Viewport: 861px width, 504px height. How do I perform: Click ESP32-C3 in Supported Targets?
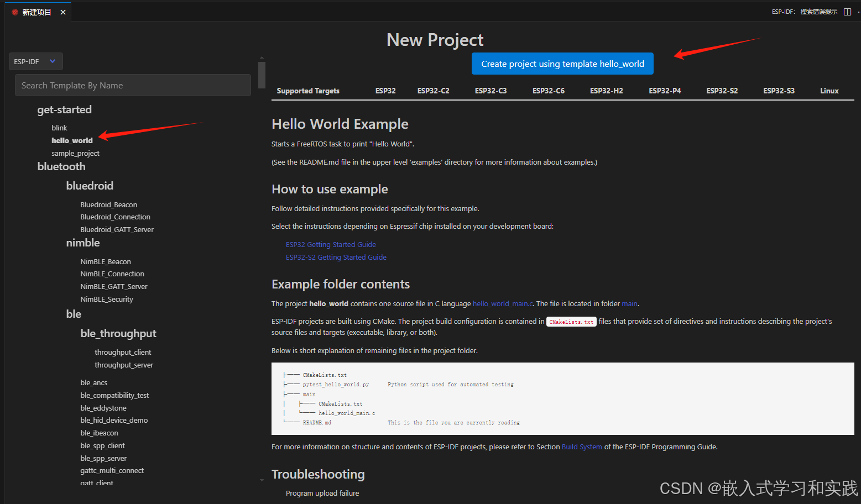(490, 91)
